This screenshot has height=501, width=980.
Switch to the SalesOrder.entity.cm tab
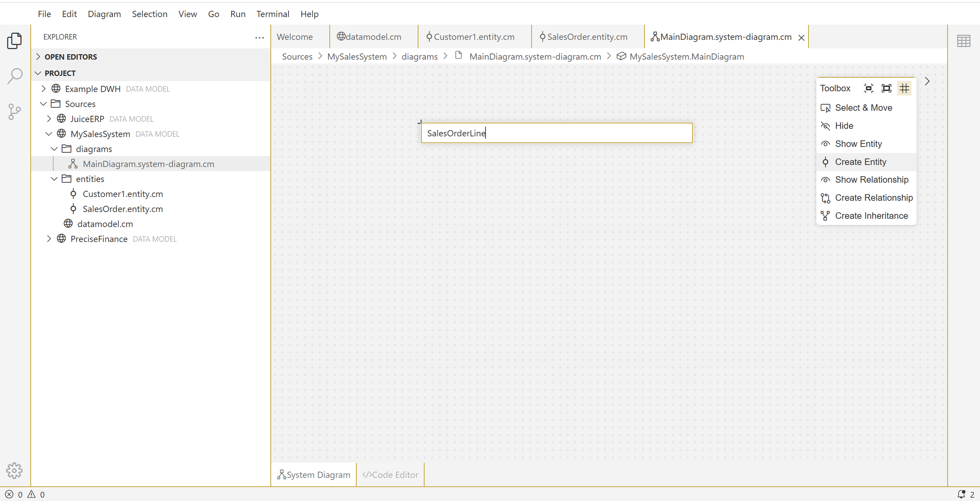click(586, 37)
